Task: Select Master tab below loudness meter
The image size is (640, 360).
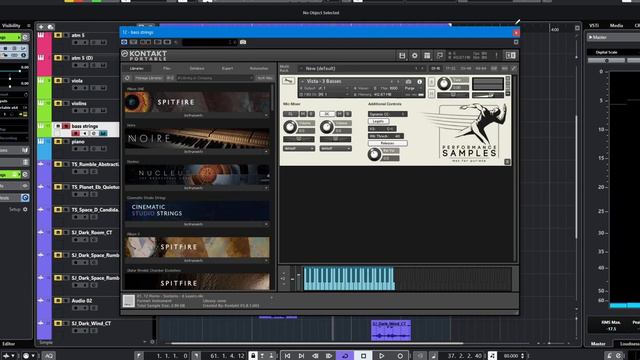Action: click(x=598, y=344)
